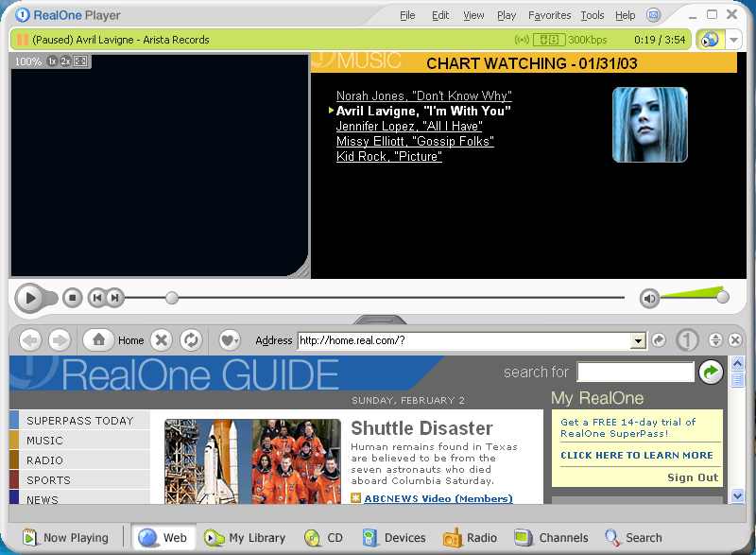The width and height of the screenshot is (756, 555).
Task: Switch video to full screen mode
Action: (x=80, y=61)
